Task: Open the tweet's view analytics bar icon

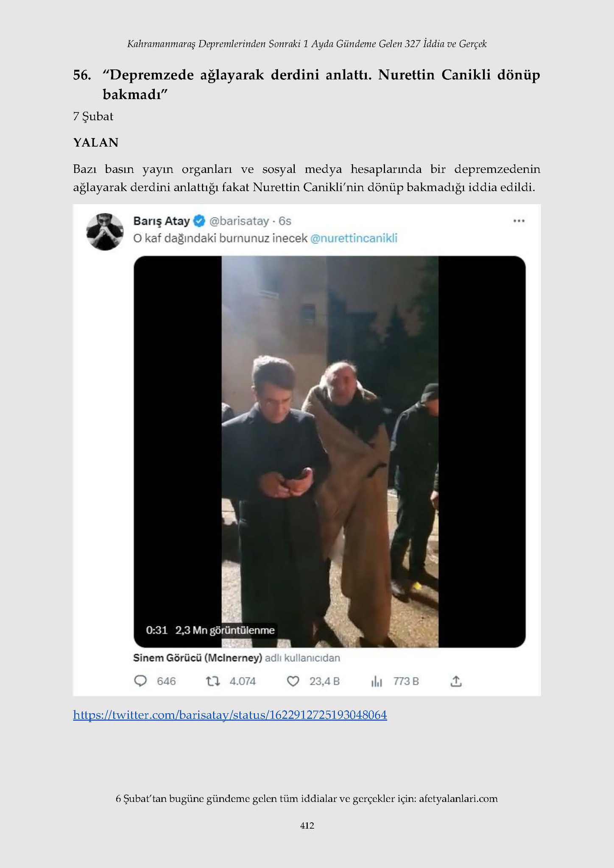Action: coord(377,681)
